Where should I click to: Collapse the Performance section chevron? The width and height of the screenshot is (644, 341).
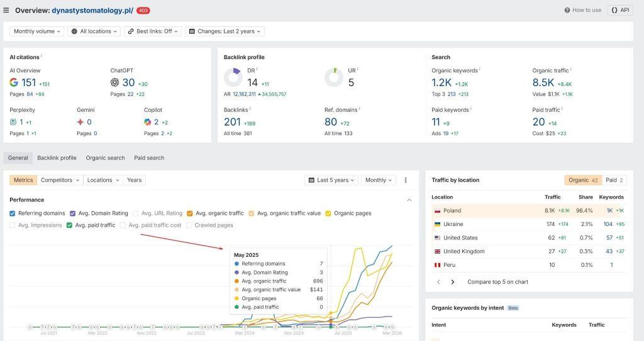pos(409,200)
